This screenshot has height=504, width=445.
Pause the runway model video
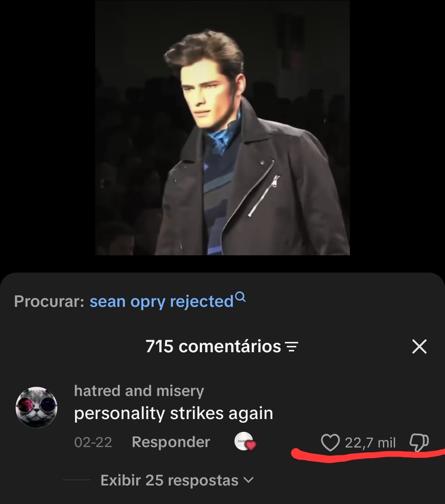point(222,128)
